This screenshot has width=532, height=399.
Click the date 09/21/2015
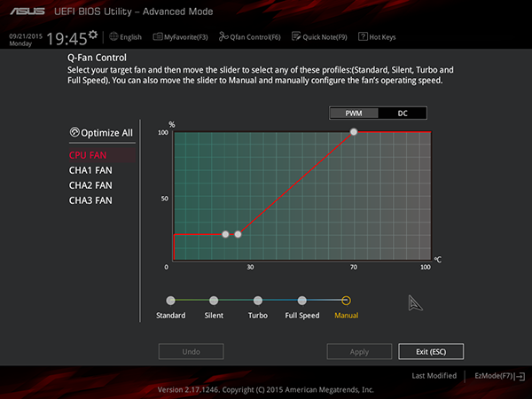pyautogui.click(x=26, y=36)
